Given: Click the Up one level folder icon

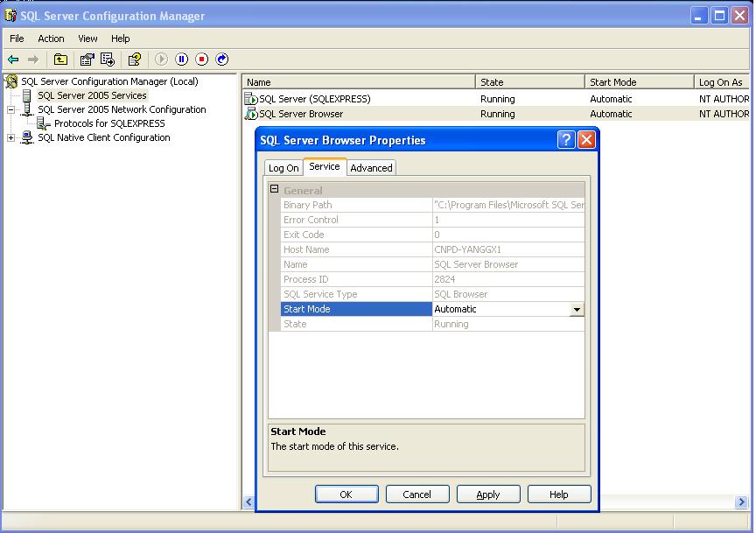Looking at the screenshot, I should 60,60.
